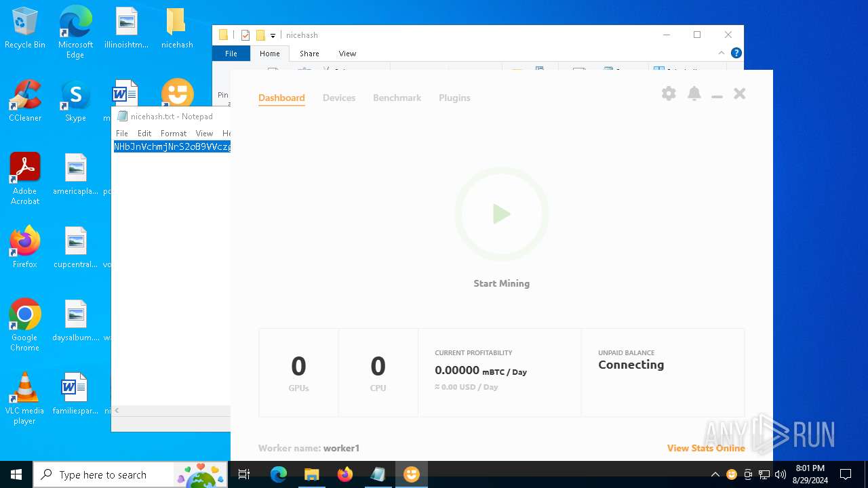Select Recycle Bin desktop icon

click(x=25, y=28)
